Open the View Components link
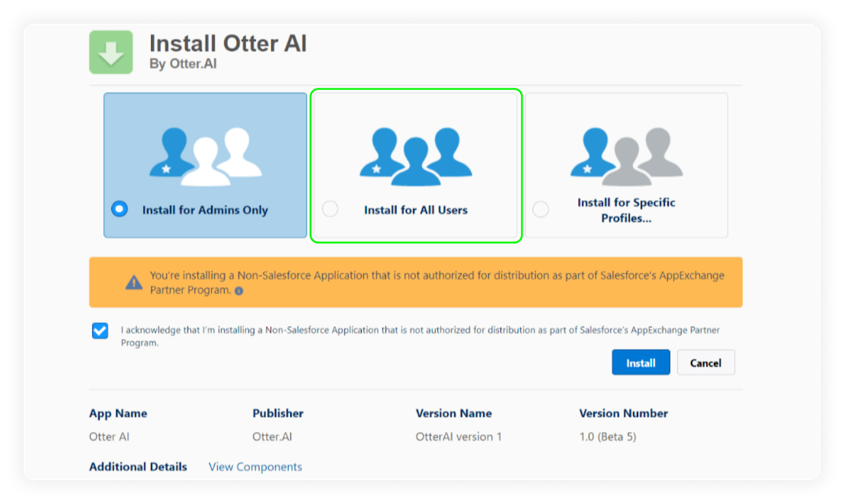844x504 pixels. pos(255,467)
